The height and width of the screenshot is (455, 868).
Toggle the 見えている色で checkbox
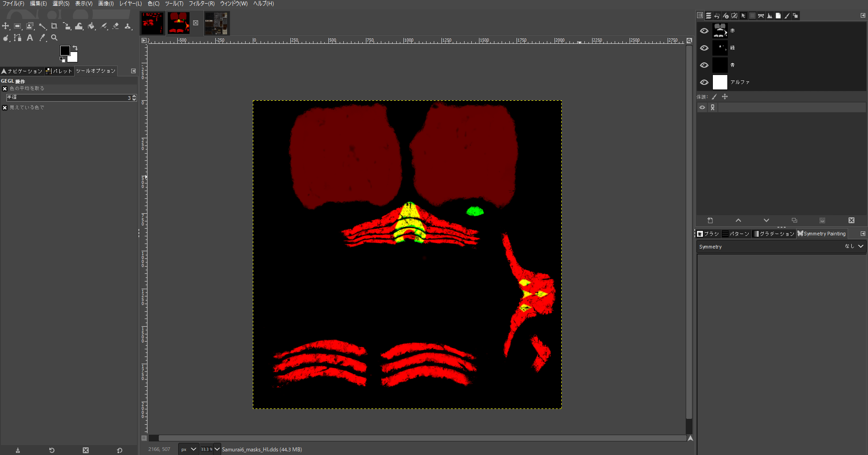point(5,108)
